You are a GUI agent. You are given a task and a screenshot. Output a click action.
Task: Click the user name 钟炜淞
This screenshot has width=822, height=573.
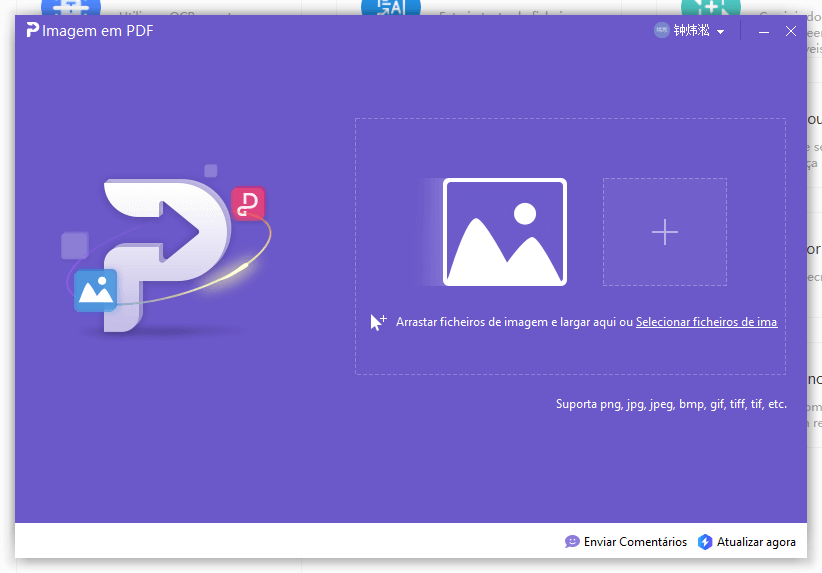(x=691, y=30)
